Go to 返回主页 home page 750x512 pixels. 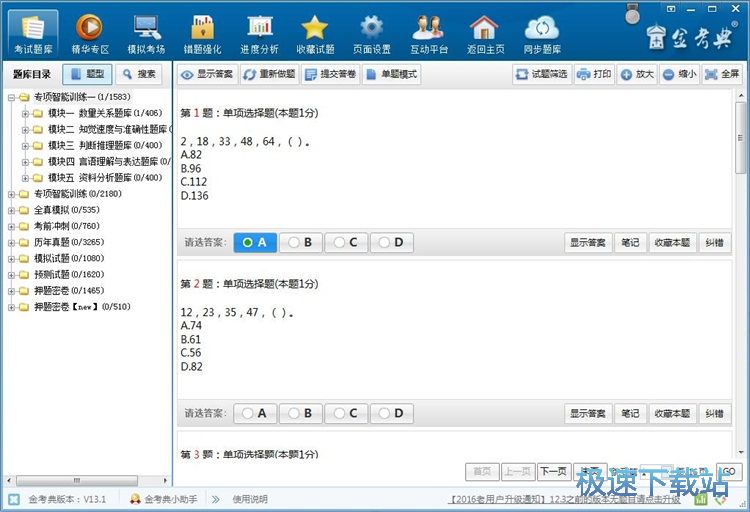pyautogui.click(x=485, y=34)
